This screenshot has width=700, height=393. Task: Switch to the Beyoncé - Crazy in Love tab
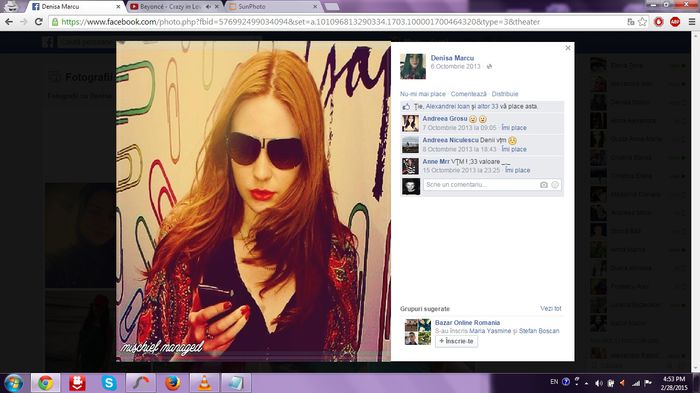coord(170,7)
